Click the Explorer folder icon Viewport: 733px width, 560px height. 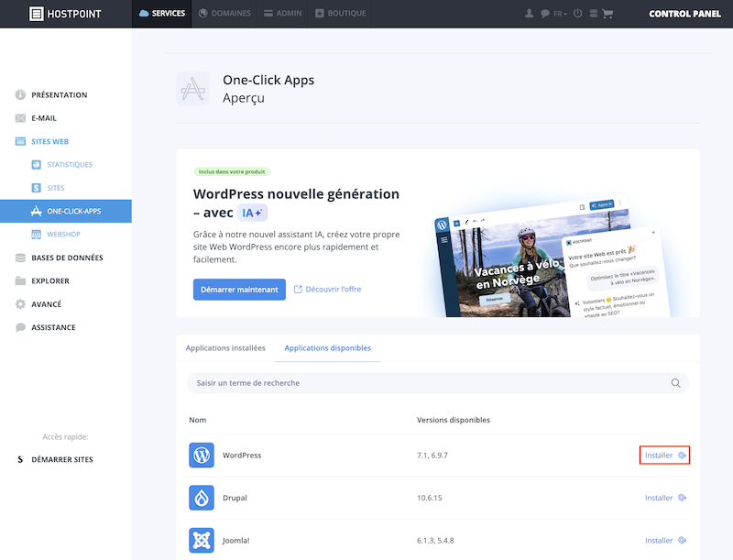pos(20,281)
